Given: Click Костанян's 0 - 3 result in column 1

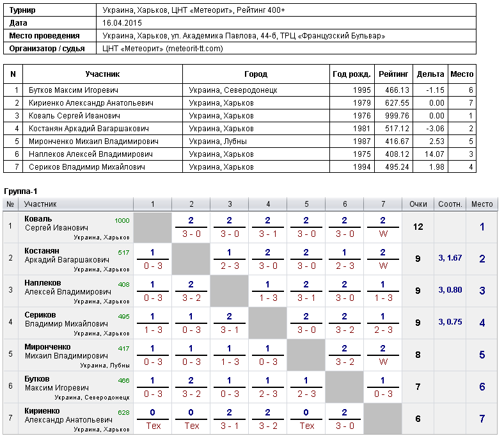Looking at the screenshot, I should click(x=153, y=266).
